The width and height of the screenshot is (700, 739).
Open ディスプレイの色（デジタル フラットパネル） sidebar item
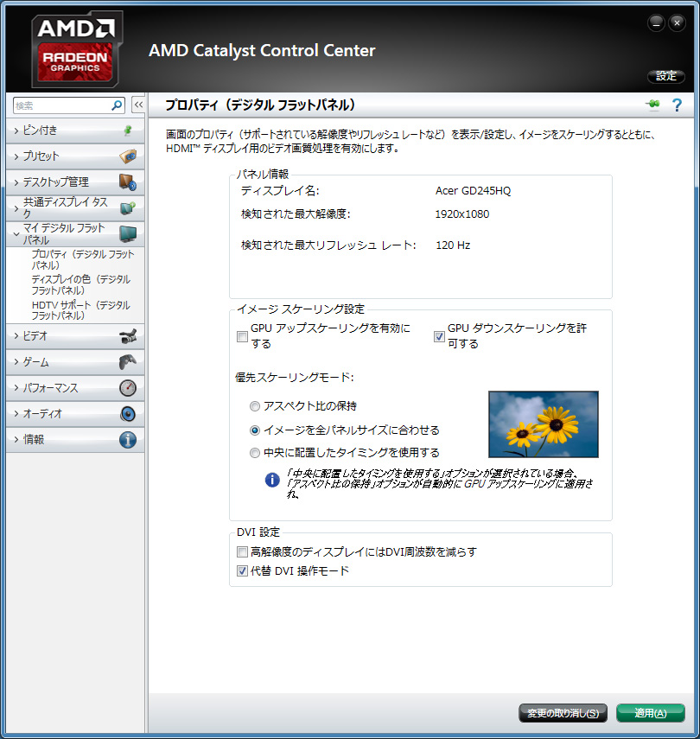pyautogui.click(x=81, y=284)
